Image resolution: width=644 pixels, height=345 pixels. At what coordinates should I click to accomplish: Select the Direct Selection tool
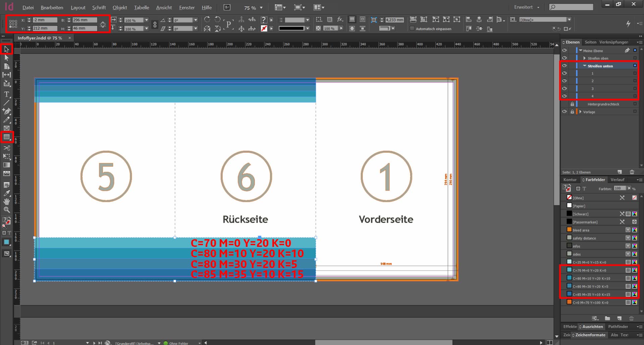[6, 58]
